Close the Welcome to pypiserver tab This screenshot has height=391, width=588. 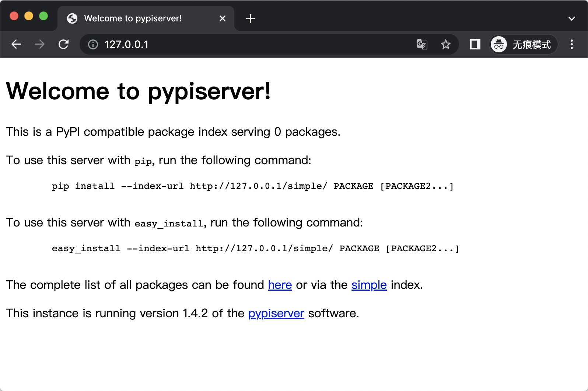[223, 18]
